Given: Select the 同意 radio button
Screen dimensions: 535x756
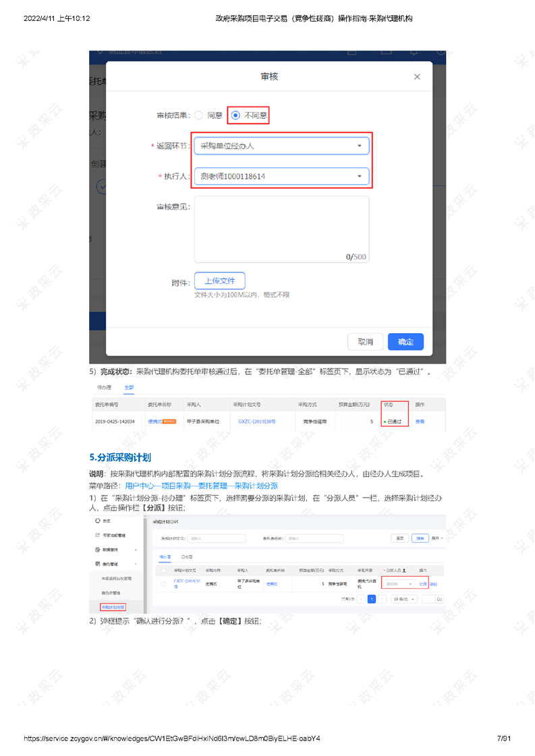Looking at the screenshot, I should (199, 115).
